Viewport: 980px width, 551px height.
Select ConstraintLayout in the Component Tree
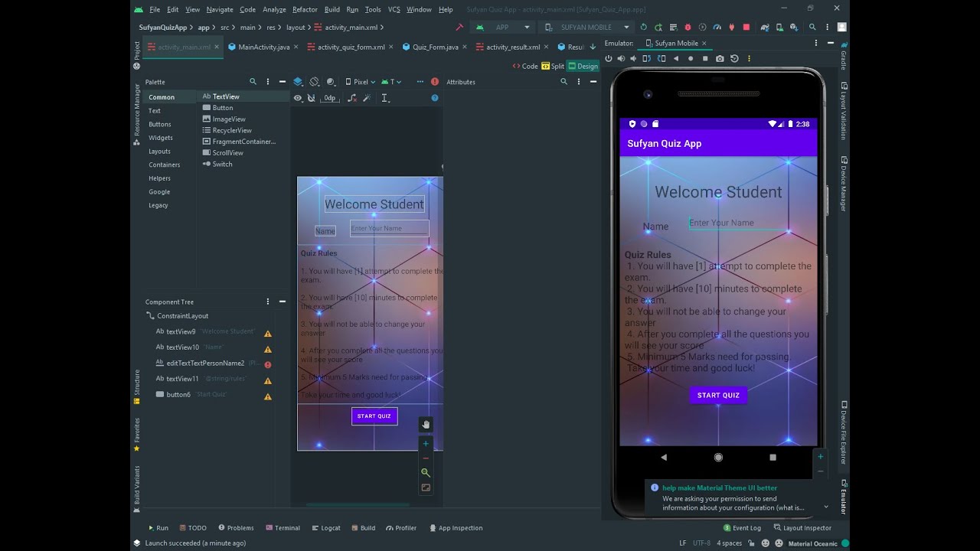pos(182,316)
